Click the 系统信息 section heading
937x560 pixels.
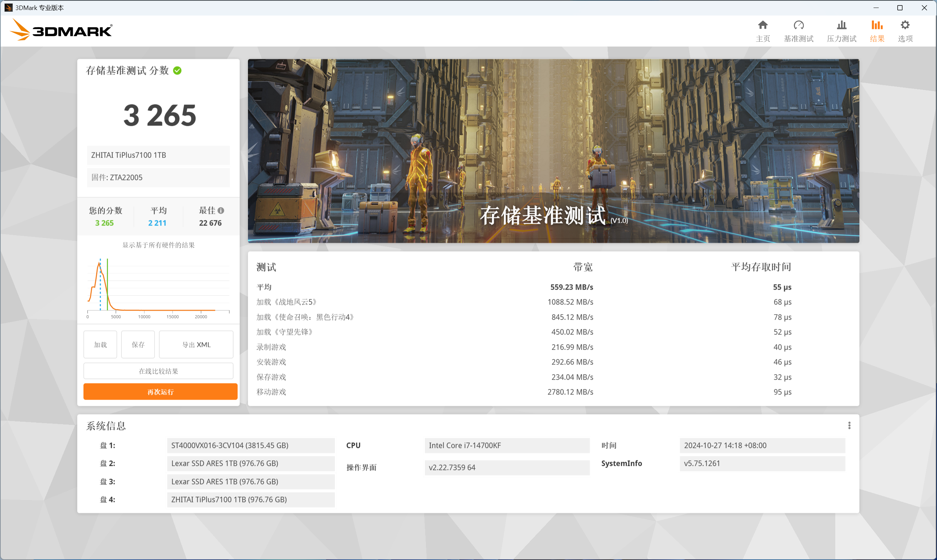[x=106, y=426]
